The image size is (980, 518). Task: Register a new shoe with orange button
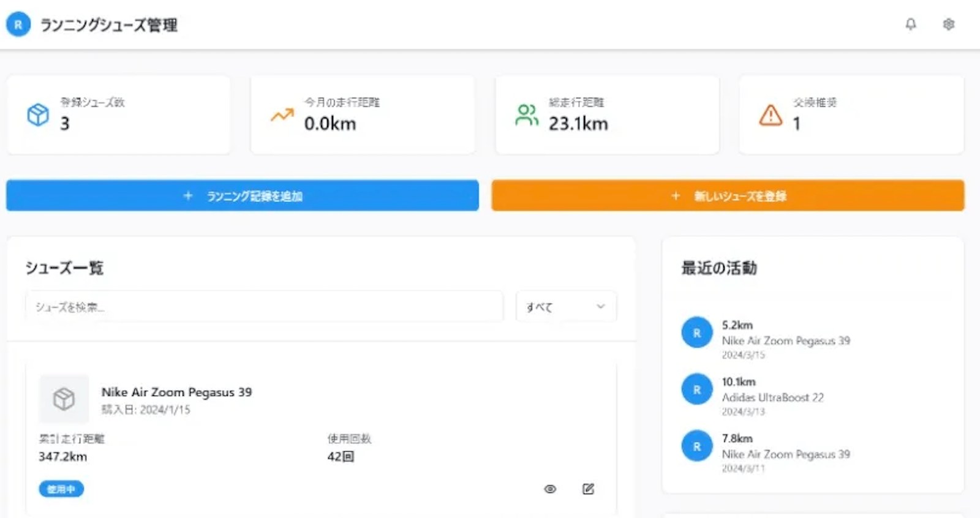click(x=728, y=195)
